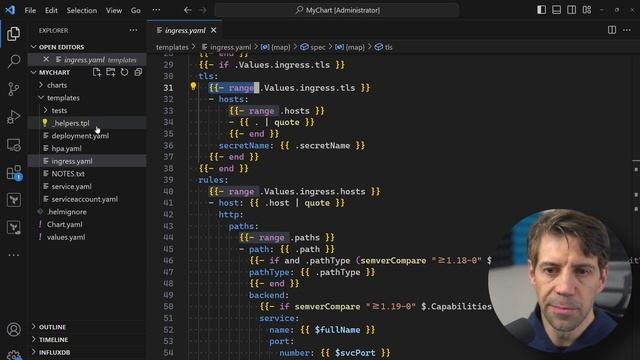Image resolution: width=640 pixels, height=360 pixels.
Task: Toggle Secondary Side Bar visibility
Action: (571, 10)
